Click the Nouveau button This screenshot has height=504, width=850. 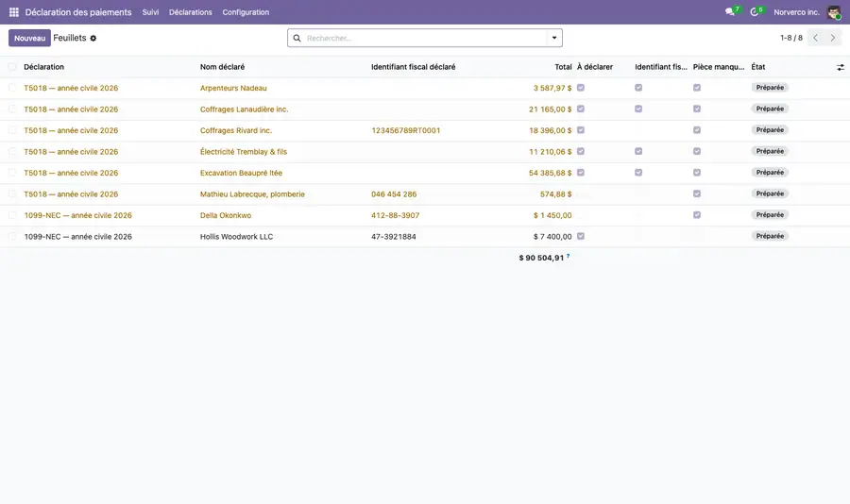(x=30, y=38)
